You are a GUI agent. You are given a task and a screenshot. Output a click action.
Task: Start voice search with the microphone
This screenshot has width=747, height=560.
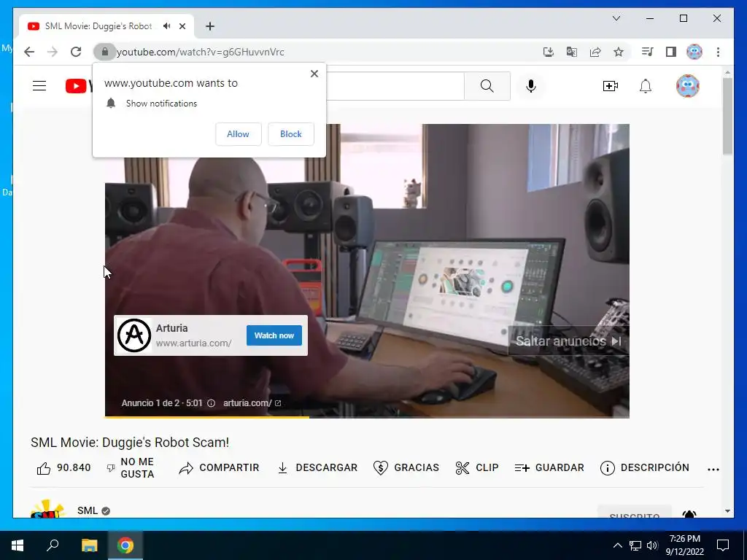(531, 86)
